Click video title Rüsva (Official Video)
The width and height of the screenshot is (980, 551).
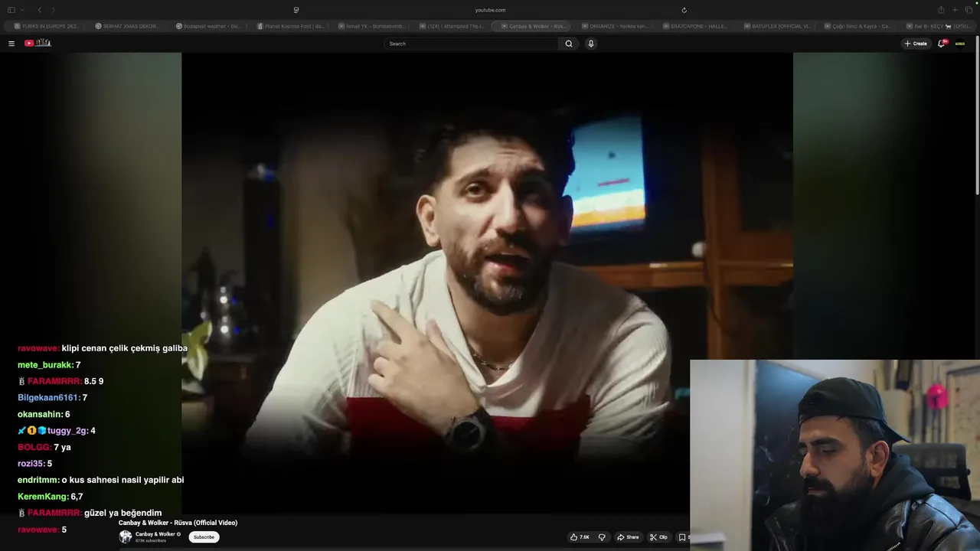point(178,523)
